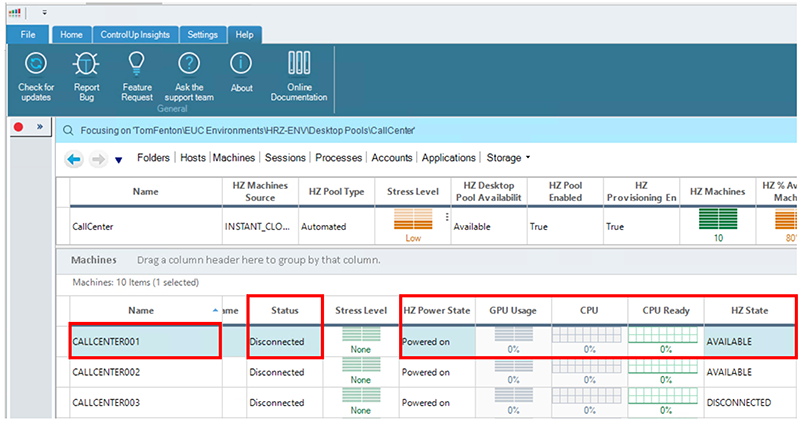Click the CallCenter pool stress level Low bar

(413, 220)
